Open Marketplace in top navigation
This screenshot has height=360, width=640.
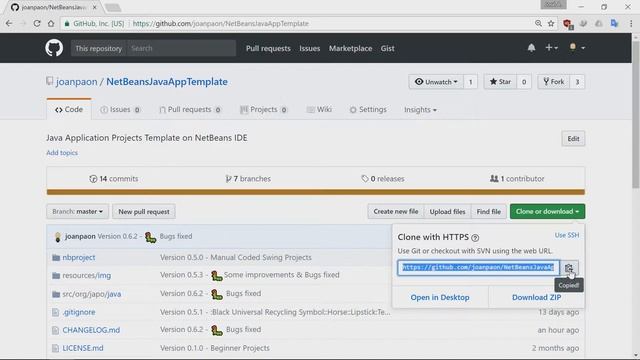pos(351,48)
